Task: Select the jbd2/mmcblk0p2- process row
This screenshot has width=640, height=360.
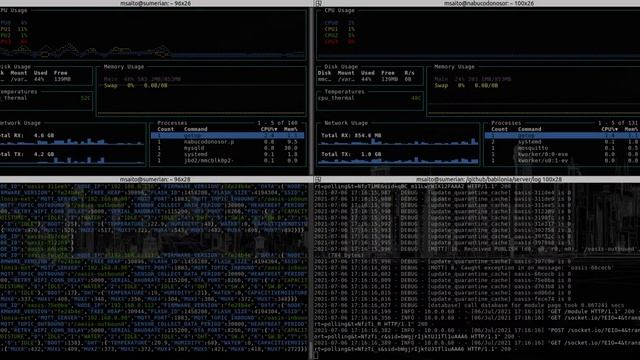Action: [227, 160]
